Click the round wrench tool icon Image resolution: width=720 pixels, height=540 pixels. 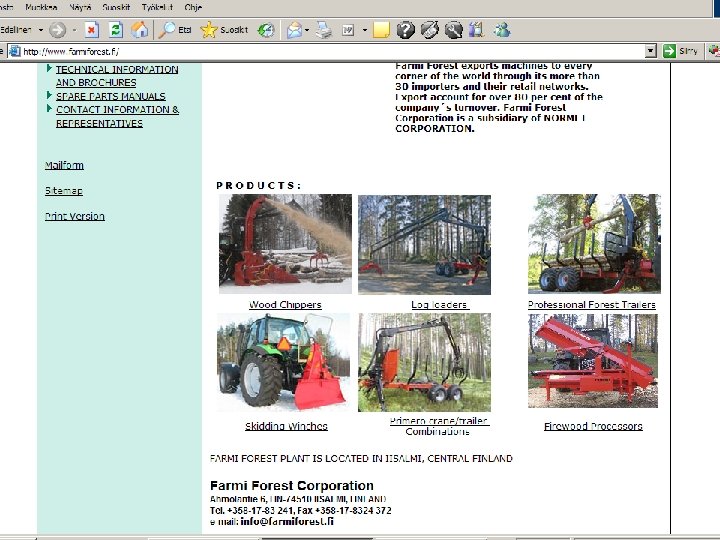coord(454,30)
